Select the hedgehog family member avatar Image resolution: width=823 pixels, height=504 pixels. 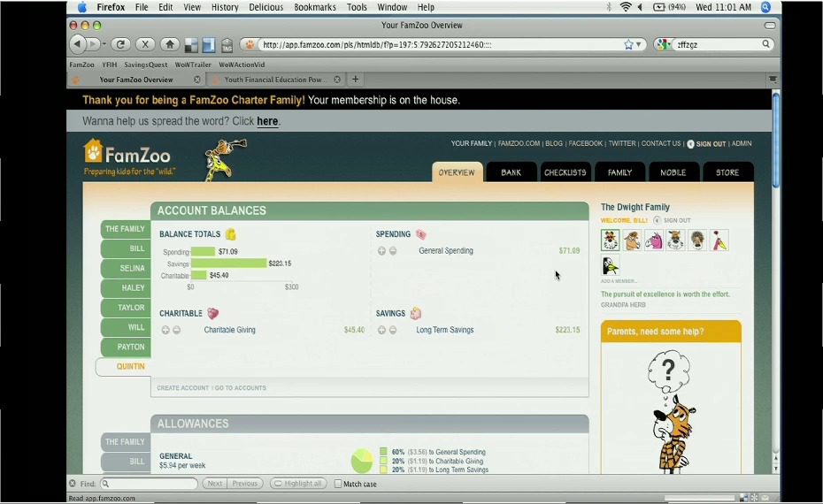tap(697, 241)
